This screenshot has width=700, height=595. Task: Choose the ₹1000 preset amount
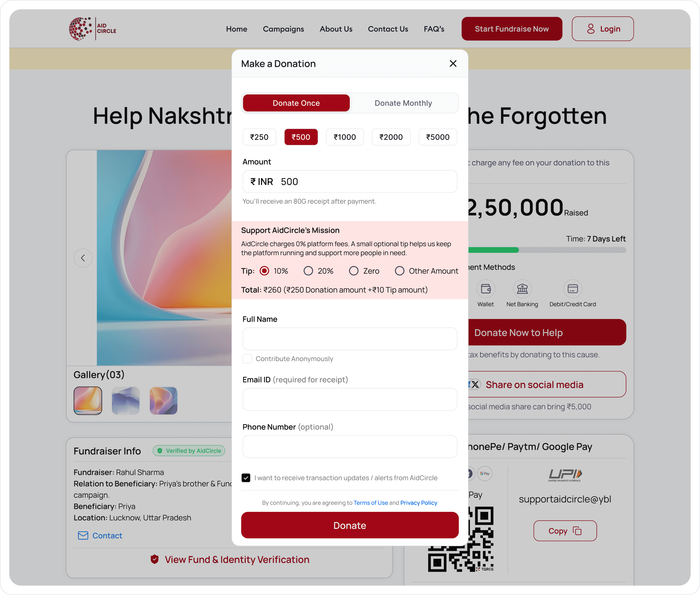click(345, 137)
